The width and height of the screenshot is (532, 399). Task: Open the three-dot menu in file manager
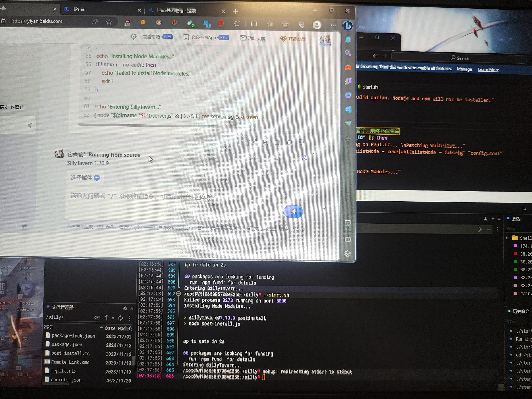(130, 318)
